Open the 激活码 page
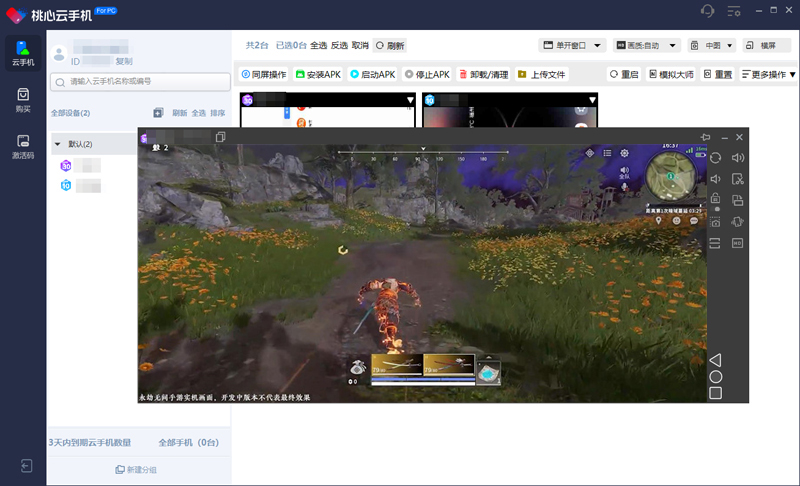The width and height of the screenshot is (800, 486). (x=23, y=147)
